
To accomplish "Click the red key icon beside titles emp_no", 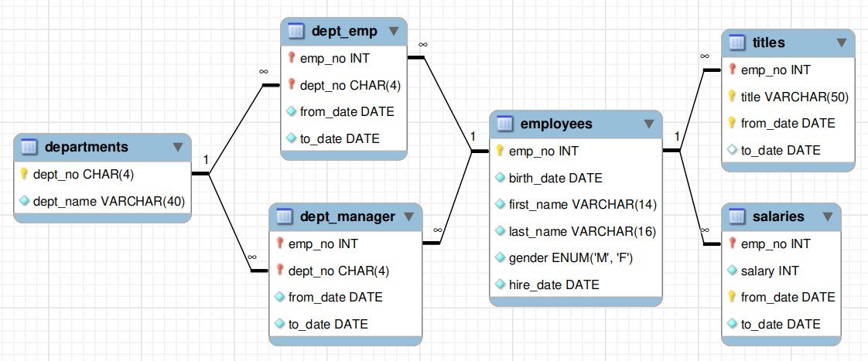I will click(732, 70).
